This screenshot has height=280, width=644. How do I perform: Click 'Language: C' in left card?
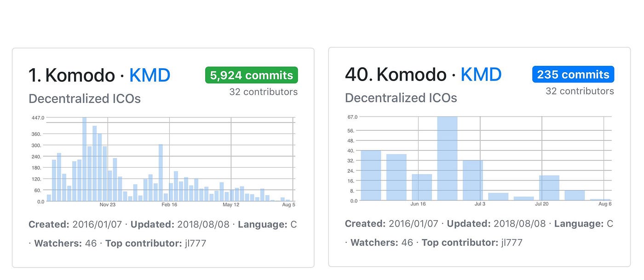point(267,225)
